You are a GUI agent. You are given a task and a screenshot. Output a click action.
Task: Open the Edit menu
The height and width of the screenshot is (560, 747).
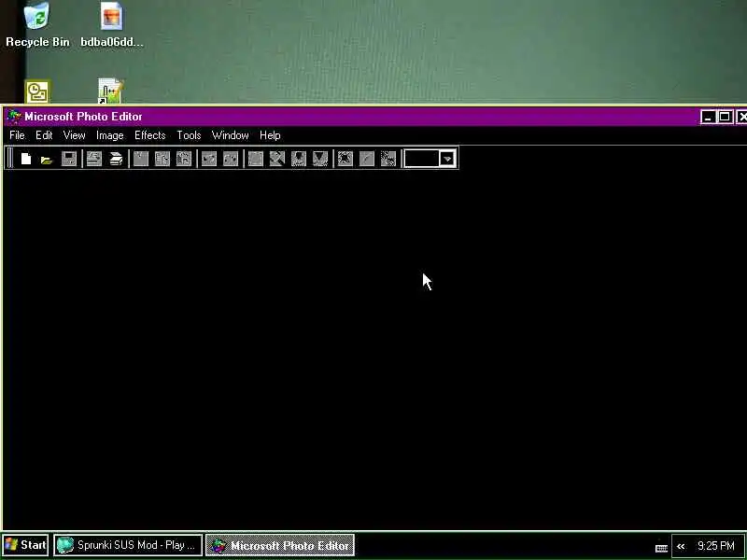[x=44, y=135]
